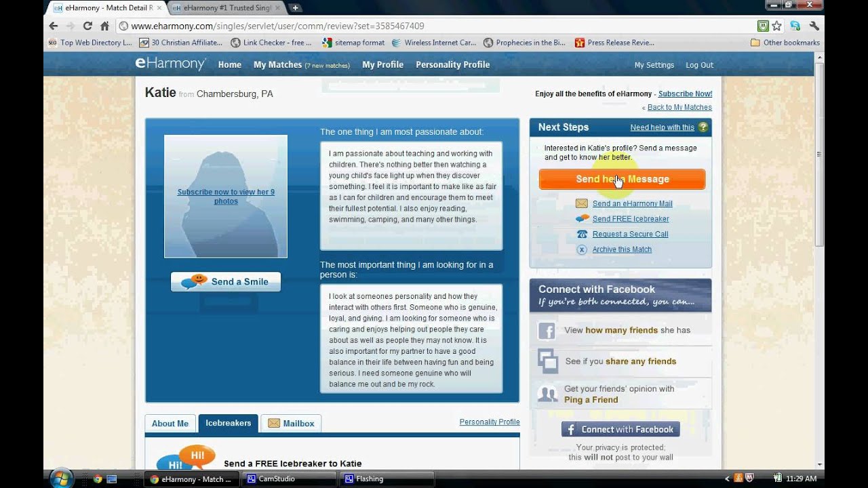The height and width of the screenshot is (488, 868).
Task: Click the speech bubble icon beside Icebreaker
Action: pyautogui.click(x=582, y=218)
